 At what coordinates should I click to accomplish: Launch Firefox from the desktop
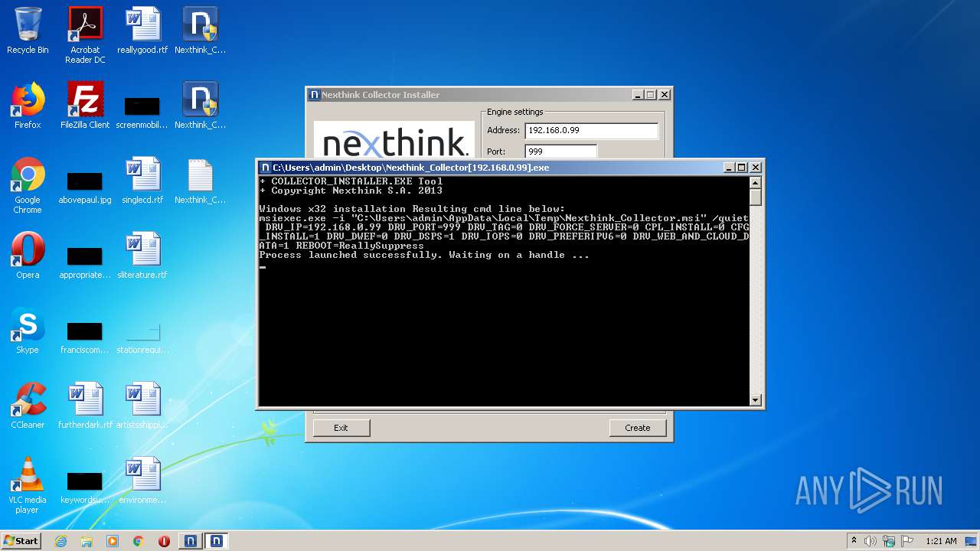(x=28, y=106)
